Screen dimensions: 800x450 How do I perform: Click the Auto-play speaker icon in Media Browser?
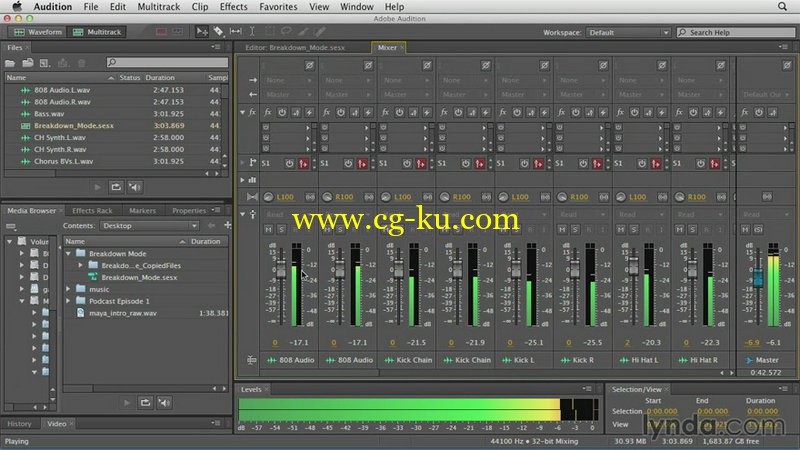point(164,403)
